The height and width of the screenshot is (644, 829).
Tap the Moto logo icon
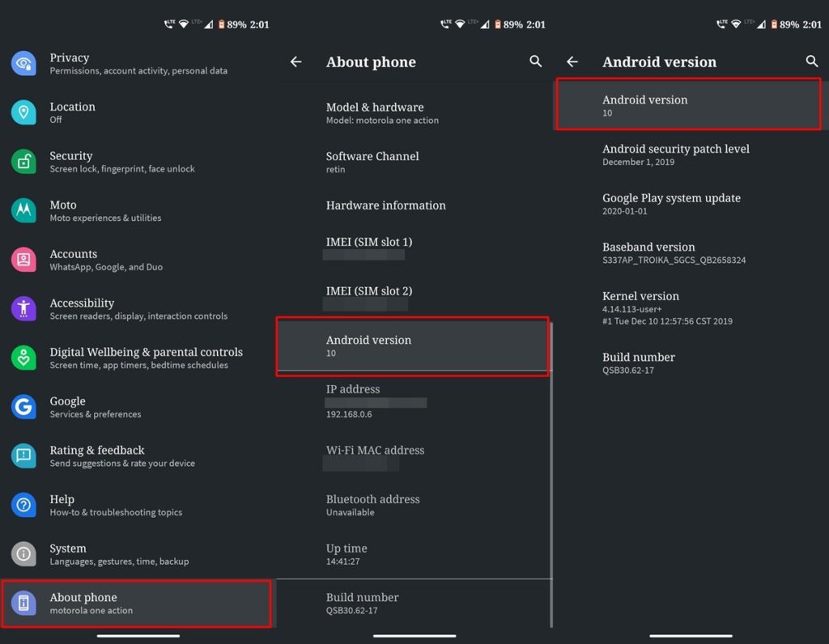pyautogui.click(x=23, y=210)
